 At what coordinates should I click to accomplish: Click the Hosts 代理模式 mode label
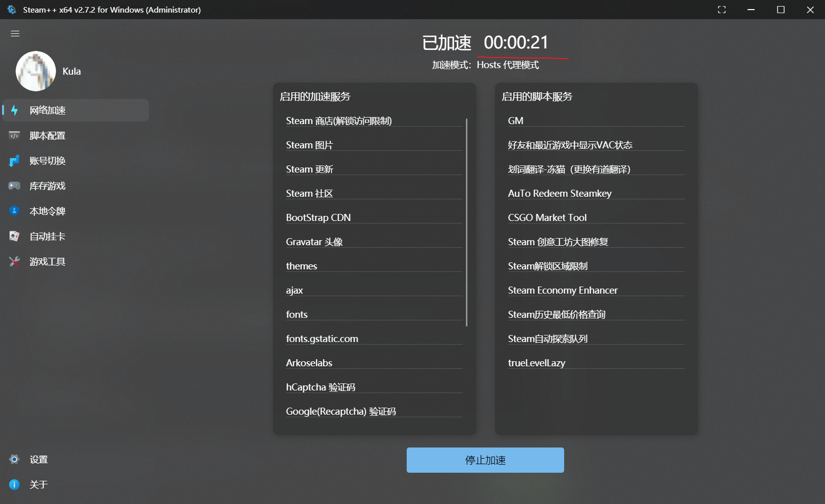click(x=508, y=65)
